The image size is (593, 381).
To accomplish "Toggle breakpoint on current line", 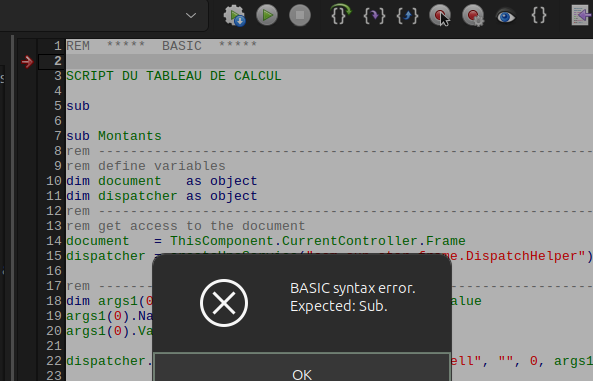I will [x=440, y=16].
